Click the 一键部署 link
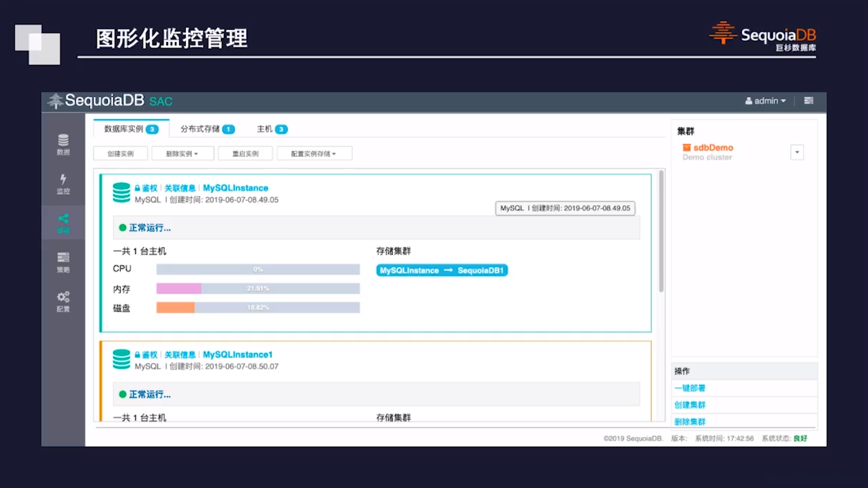This screenshot has width=868, height=488. pyautogui.click(x=689, y=388)
